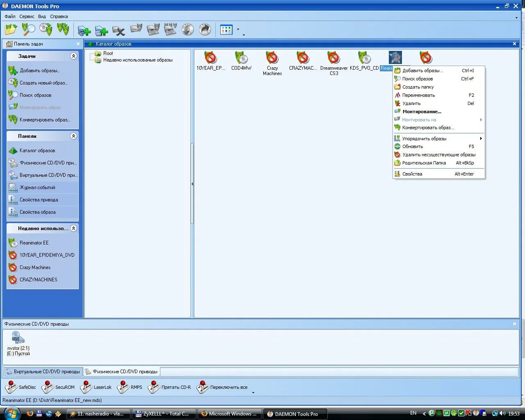Open the Справка menu
Screen dimensions: 525x420
[x=59, y=16]
